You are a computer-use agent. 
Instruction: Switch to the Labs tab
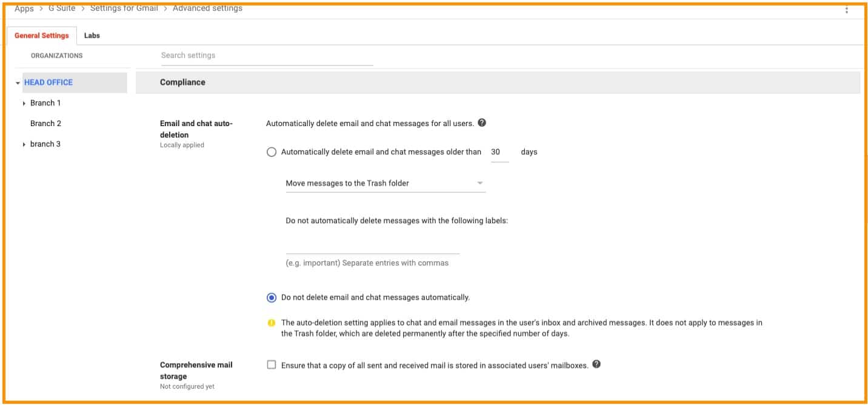point(92,36)
